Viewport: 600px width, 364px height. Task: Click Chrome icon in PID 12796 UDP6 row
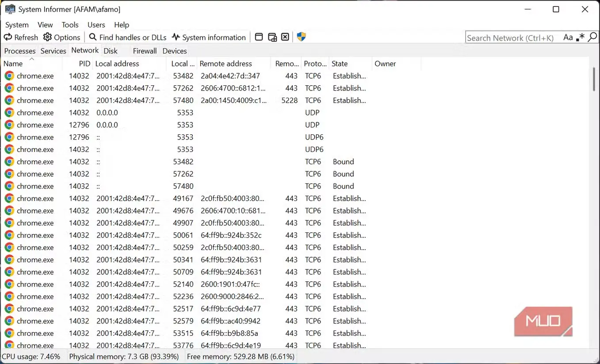9,137
